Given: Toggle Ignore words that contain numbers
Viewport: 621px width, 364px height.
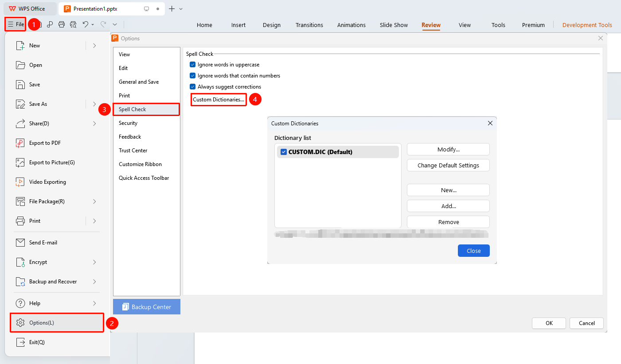Looking at the screenshot, I should (x=192, y=76).
